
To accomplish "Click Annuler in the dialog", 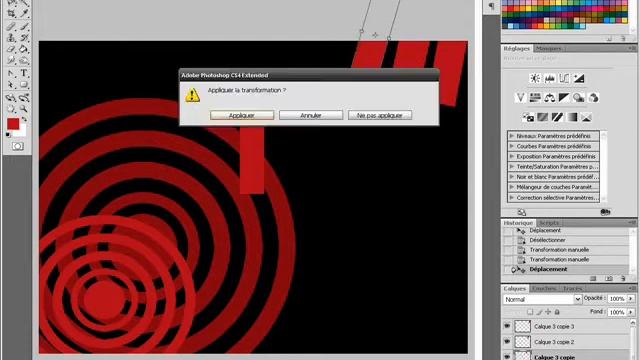I will (x=311, y=116).
